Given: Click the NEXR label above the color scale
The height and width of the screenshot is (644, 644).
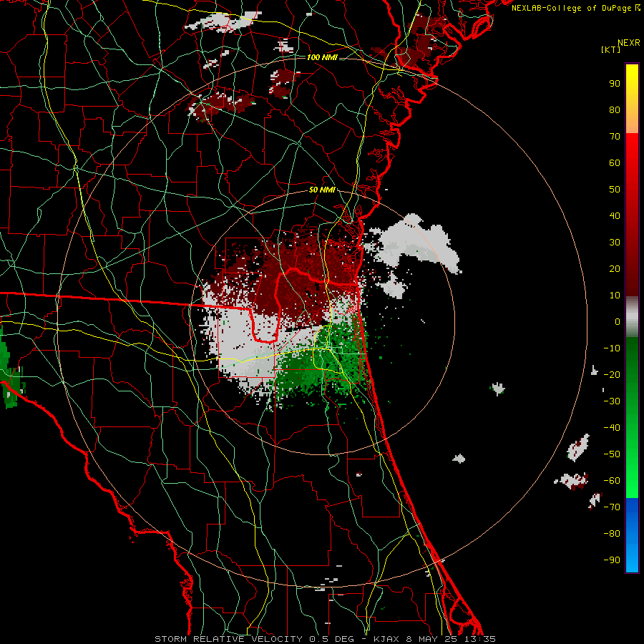Looking at the screenshot, I should pyautogui.click(x=628, y=43).
